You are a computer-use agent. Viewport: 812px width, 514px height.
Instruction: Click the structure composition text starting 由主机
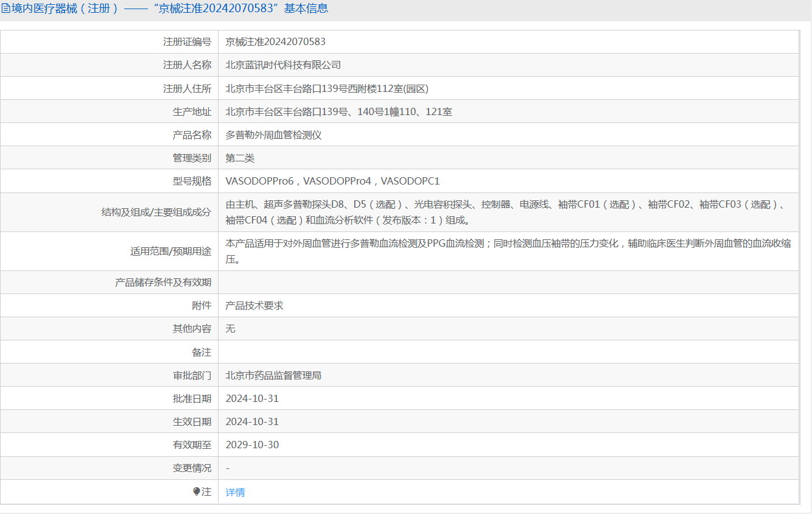click(x=508, y=212)
